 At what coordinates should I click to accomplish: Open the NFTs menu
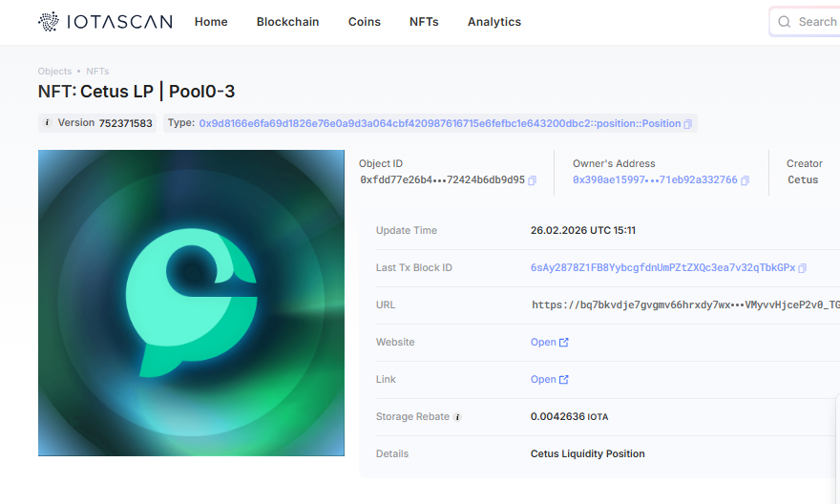424,22
